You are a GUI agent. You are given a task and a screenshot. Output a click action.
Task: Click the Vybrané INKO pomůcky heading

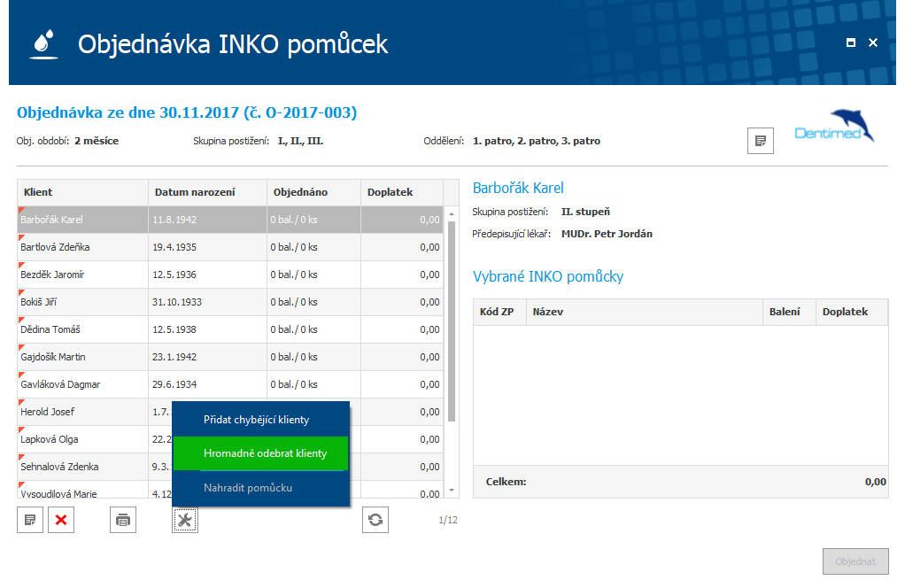(x=548, y=277)
